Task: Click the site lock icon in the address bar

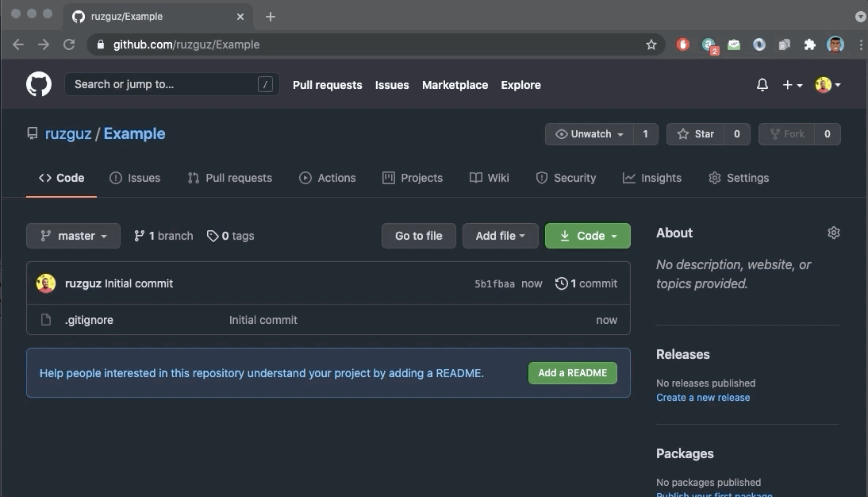Action: click(100, 44)
